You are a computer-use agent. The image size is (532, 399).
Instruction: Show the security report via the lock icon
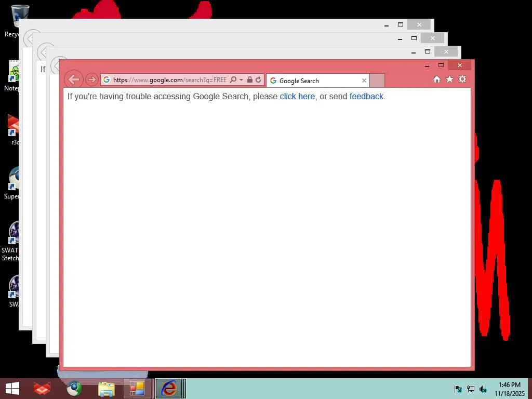click(x=250, y=79)
